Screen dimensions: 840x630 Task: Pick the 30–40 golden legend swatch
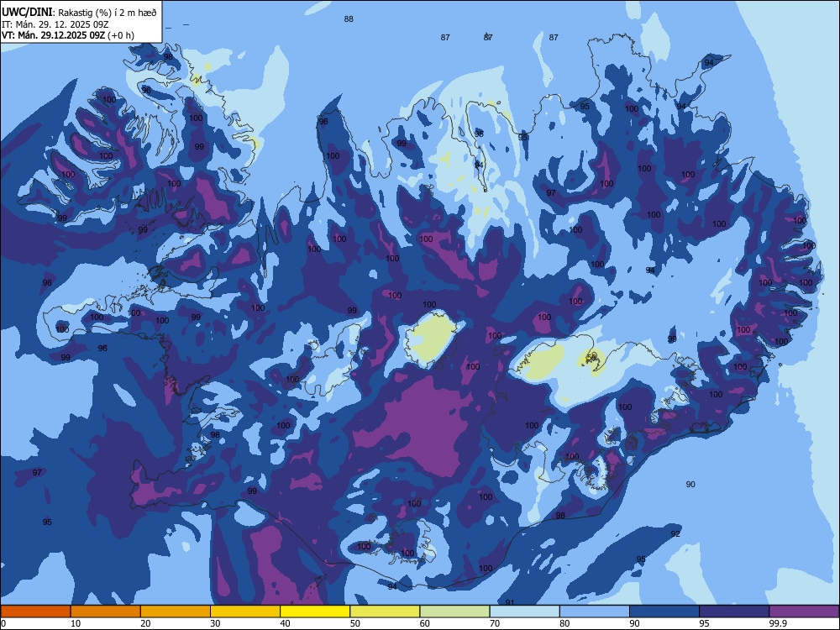tap(244, 612)
